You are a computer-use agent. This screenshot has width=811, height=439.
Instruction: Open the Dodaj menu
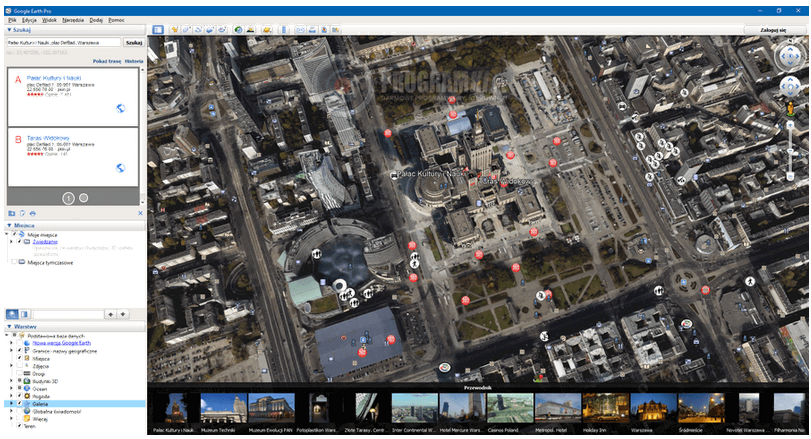[96, 20]
